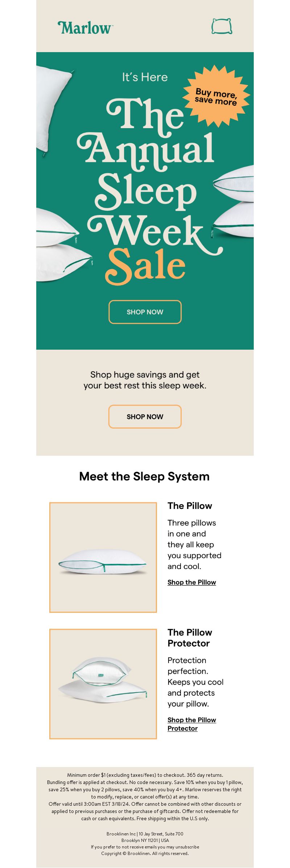The width and height of the screenshot is (290, 868).
Task: Click the pillow outline icon in the header
Action: [222, 26]
